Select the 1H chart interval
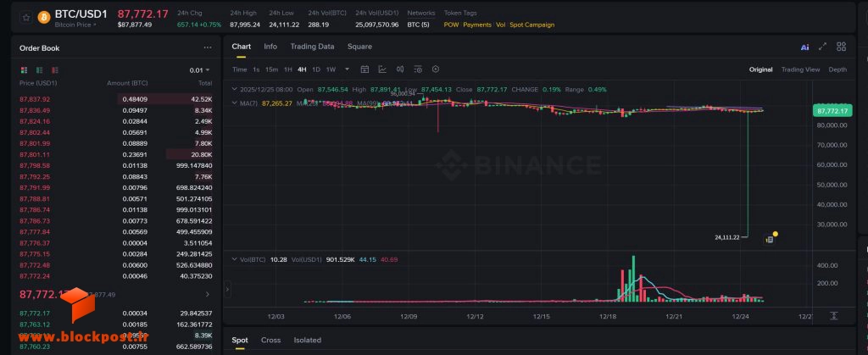This screenshot has height=355, width=868. coord(288,69)
